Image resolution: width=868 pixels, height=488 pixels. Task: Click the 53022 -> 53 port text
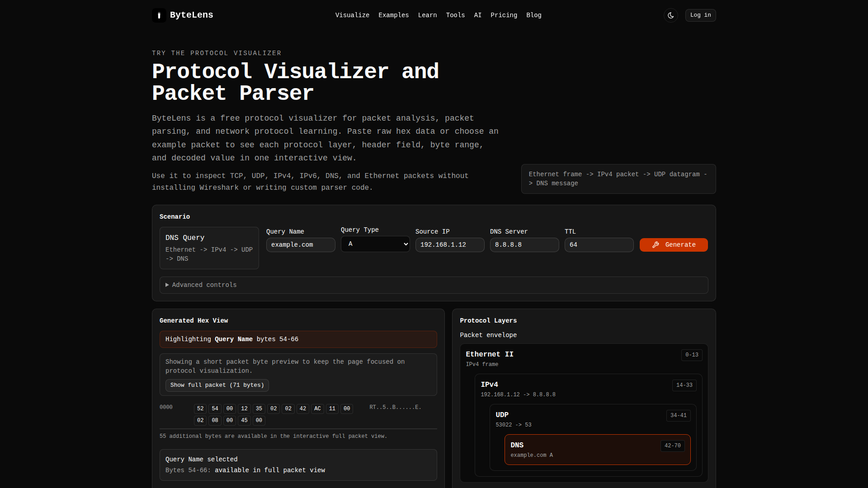(x=513, y=425)
